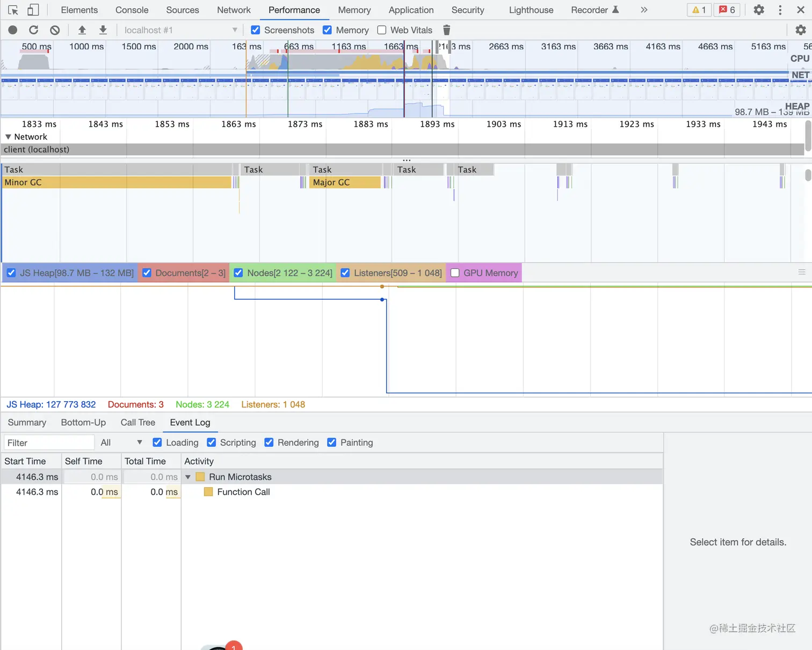Screen dimensions: 812x650
Task: Click the memory counters menu icon
Action: pos(802,272)
